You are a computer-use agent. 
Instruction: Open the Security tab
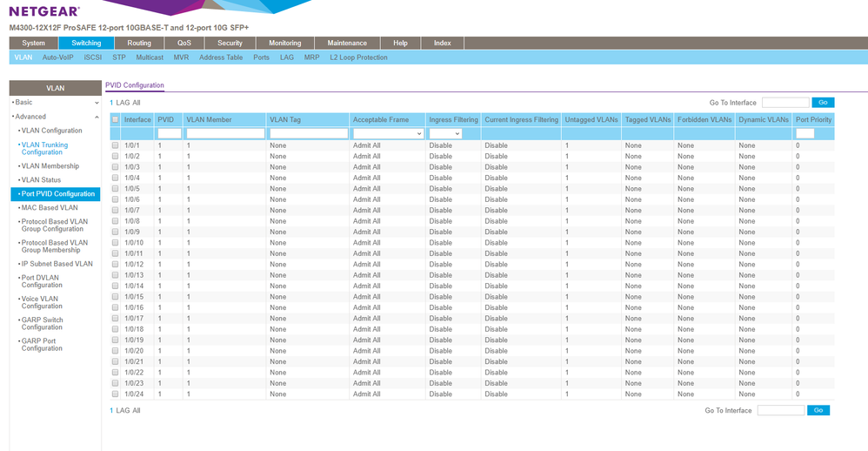(230, 44)
